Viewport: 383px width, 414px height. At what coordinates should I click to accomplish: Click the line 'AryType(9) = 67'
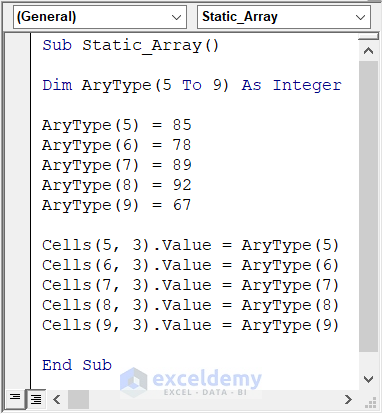(117, 205)
